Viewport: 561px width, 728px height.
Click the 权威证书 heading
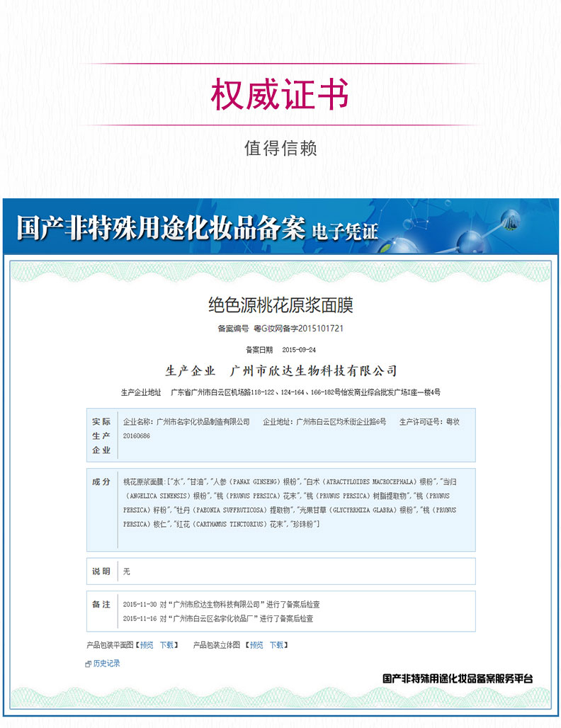coord(280,94)
